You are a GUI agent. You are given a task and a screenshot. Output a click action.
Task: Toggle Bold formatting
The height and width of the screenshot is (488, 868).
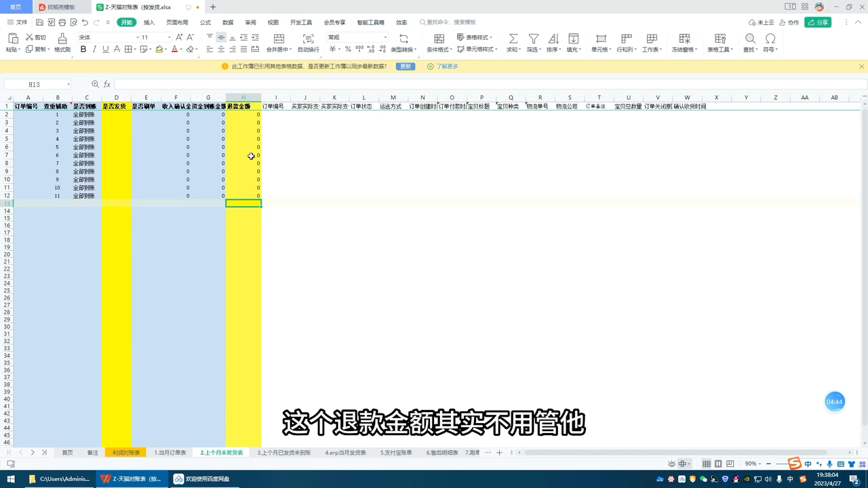coord(83,49)
